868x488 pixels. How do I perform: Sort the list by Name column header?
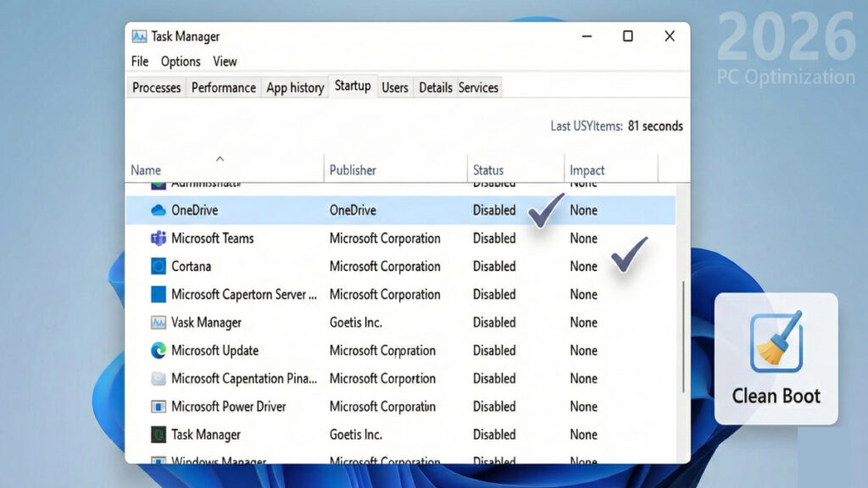146,170
